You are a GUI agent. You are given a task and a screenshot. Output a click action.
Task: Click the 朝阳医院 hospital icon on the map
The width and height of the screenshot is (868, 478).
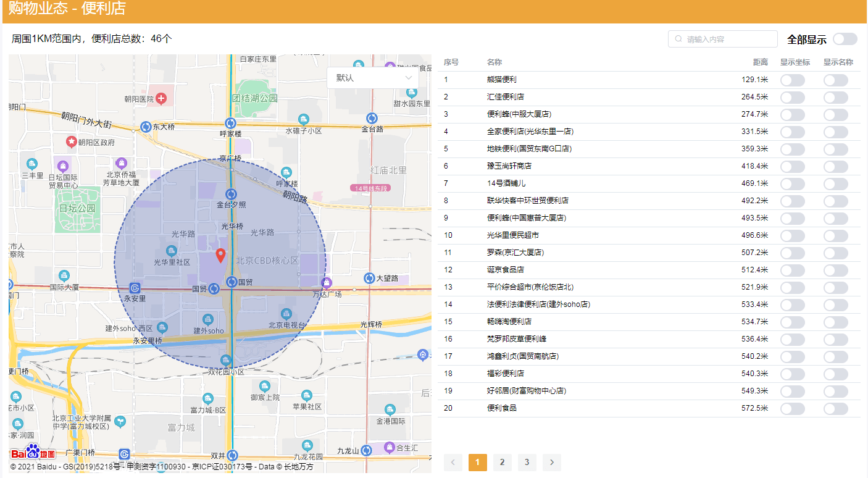[161, 98]
